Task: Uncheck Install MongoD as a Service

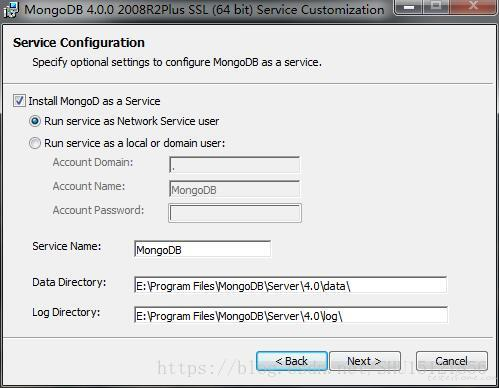Action: pyautogui.click(x=19, y=101)
